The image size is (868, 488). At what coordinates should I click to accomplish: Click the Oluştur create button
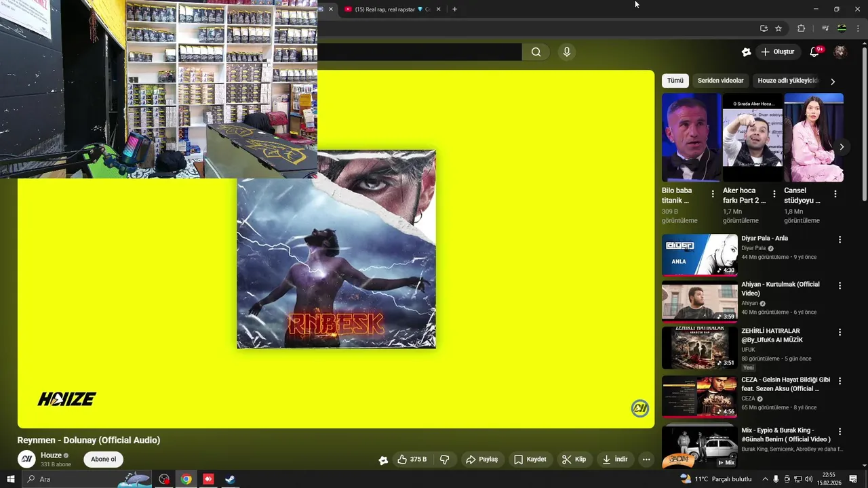pos(777,52)
